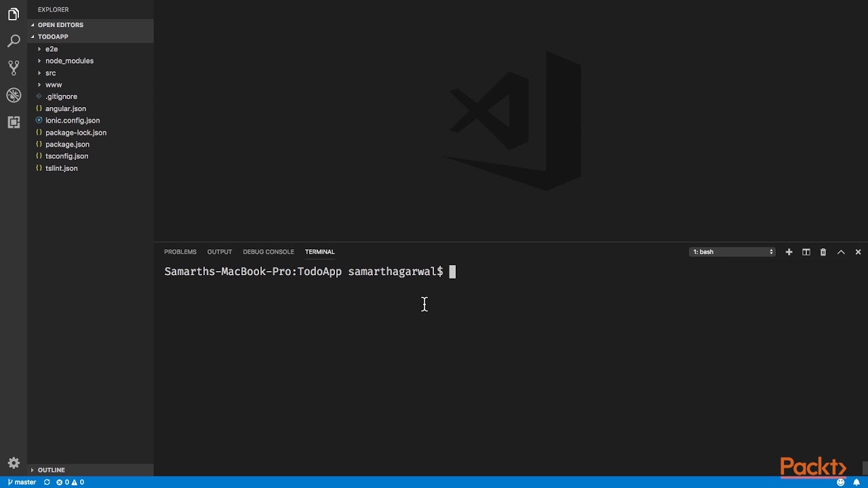Viewport: 868px width, 488px height.
Task: Open the feedback smiley icon
Action: click(841, 483)
